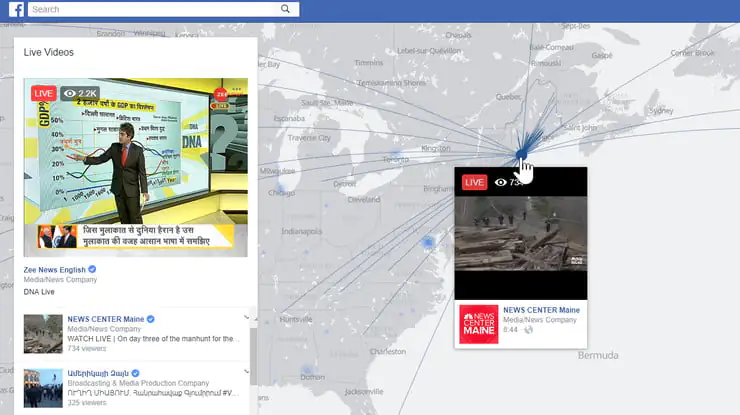Click verified badge beside NEWS CENTER Maine in list

click(151, 319)
